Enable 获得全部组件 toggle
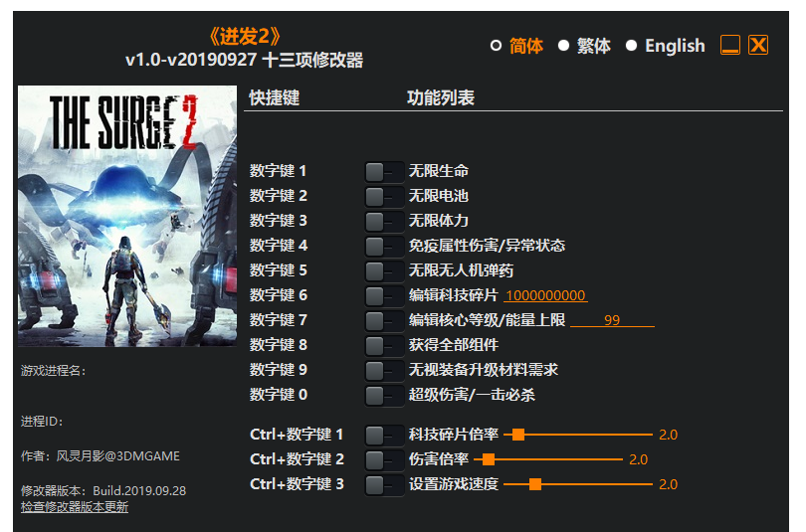806x532 pixels. (384, 346)
